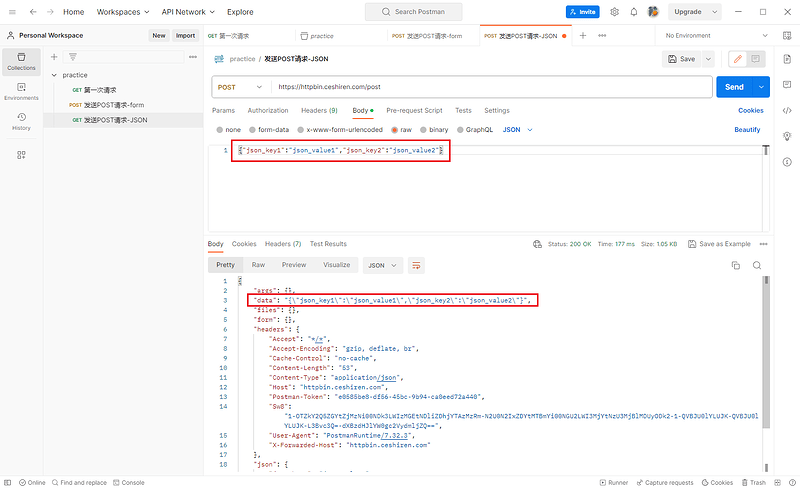
Task: Click the request URL input field
Action: (x=491, y=87)
